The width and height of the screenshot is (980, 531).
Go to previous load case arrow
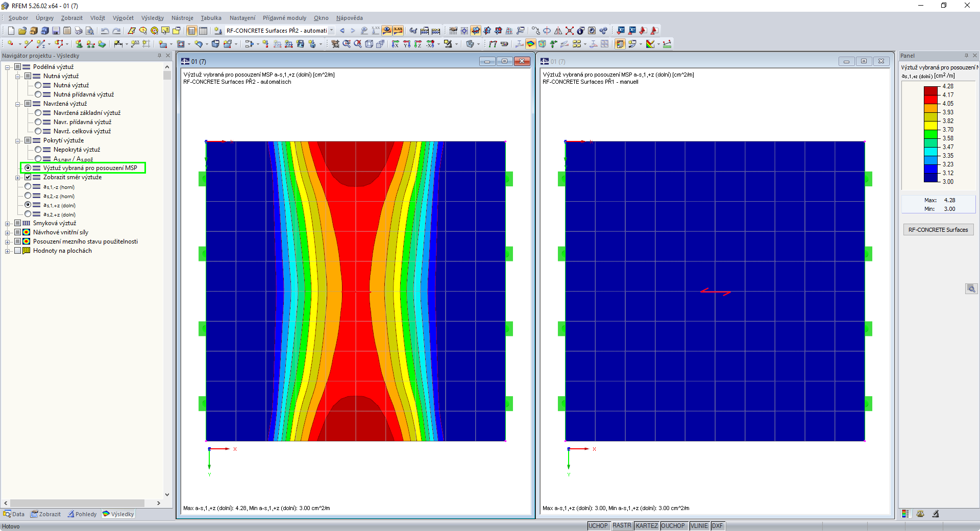point(342,31)
